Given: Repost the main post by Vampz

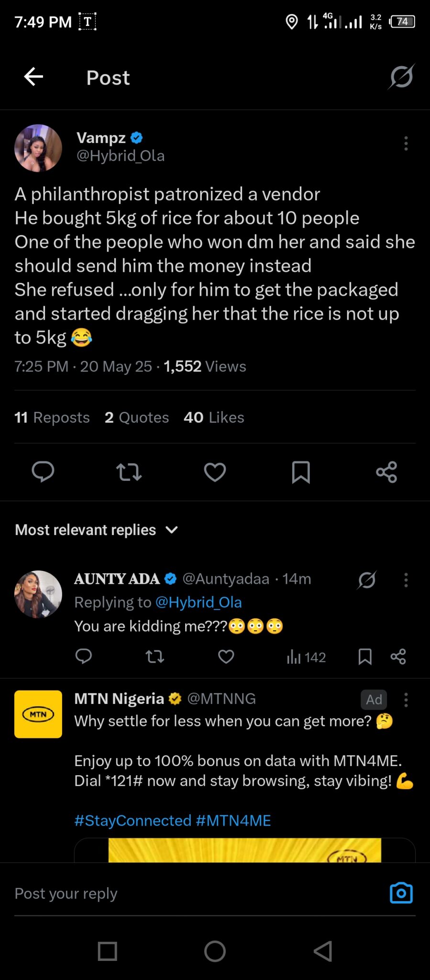Looking at the screenshot, I should 129,472.
